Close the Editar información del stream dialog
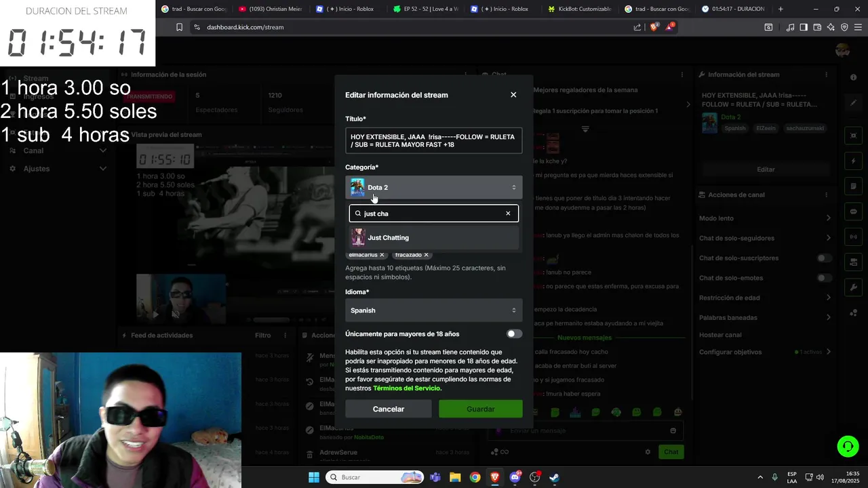 coord(513,95)
